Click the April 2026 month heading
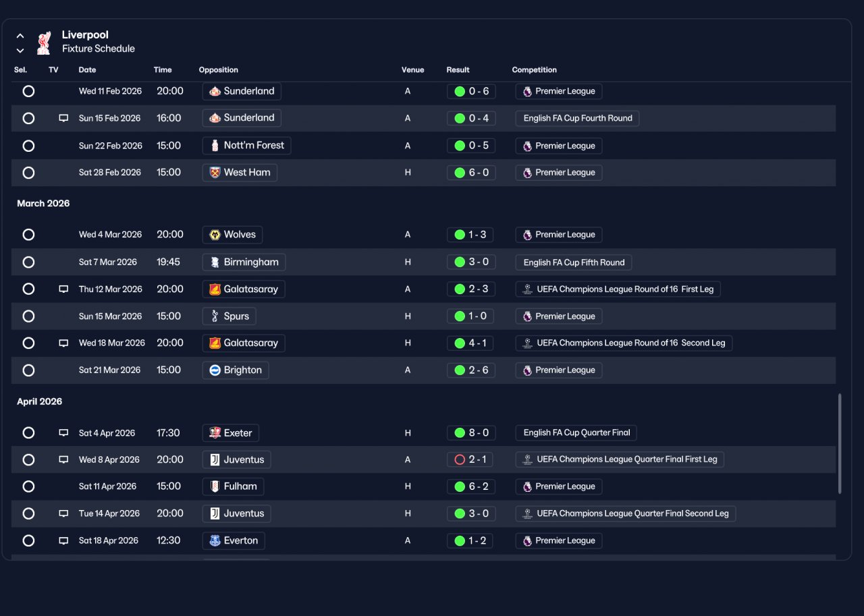Image resolution: width=864 pixels, height=616 pixels. 39,401
